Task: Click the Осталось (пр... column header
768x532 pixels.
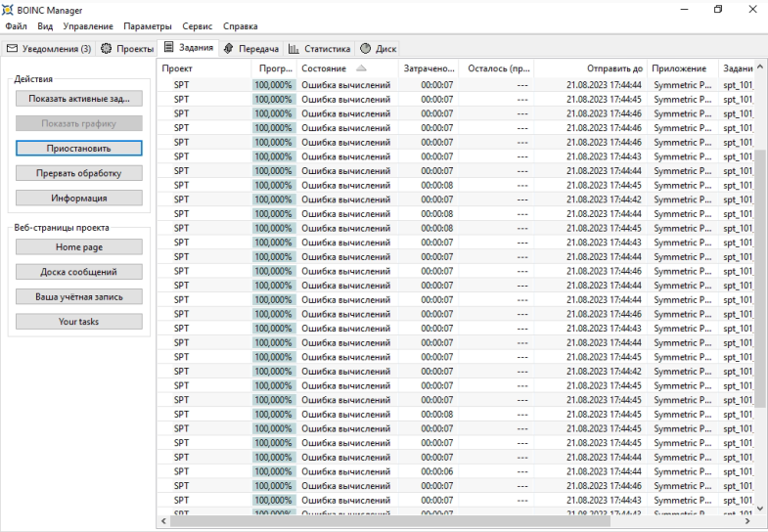Action: coord(496,68)
